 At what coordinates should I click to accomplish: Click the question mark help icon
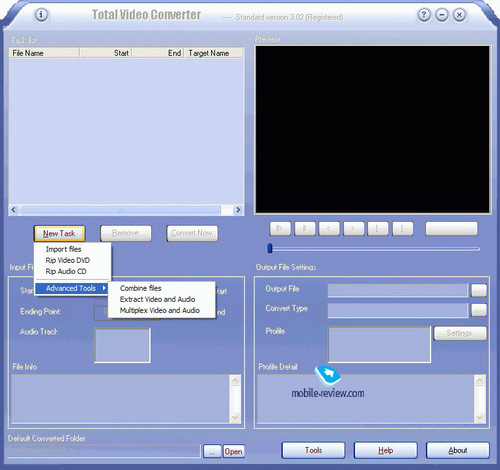tap(424, 15)
